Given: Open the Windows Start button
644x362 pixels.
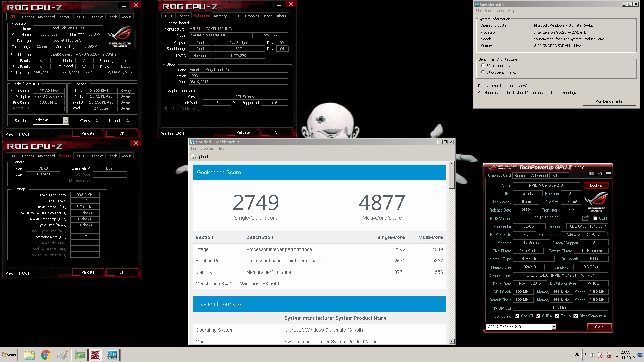Looking at the screenshot, I should click(9, 355).
